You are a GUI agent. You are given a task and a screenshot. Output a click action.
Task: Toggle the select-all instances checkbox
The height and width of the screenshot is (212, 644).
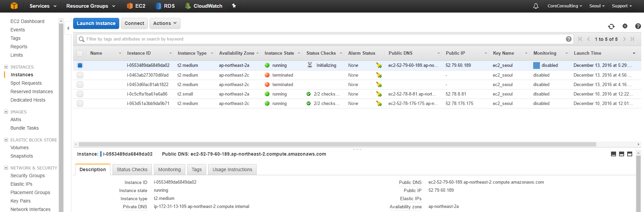(x=80, y=53)
